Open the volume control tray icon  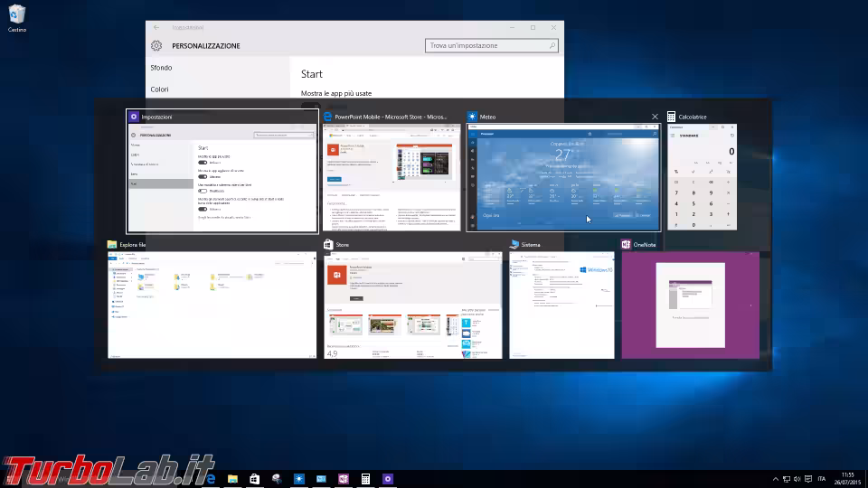pos(797,479)
